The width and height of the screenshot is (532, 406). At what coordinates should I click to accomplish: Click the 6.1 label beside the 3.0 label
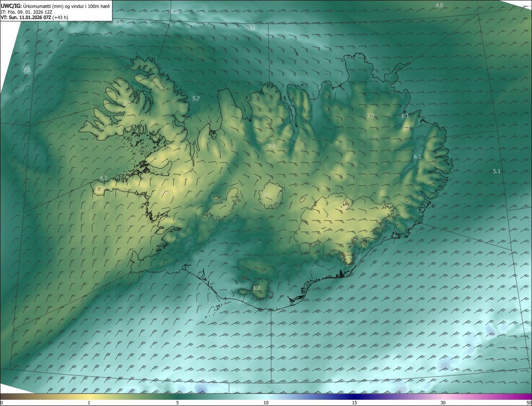405,115
